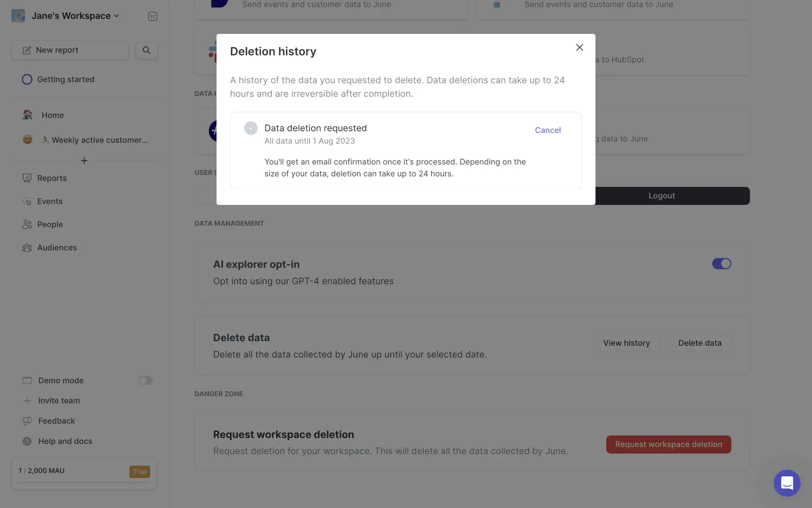The image size is (812, 508).
Task: Close the Deletion history dialog
Action: [579, 47]
